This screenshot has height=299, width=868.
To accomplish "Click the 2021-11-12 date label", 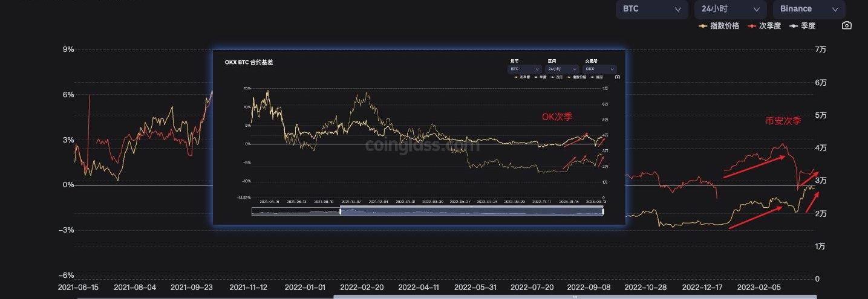I will [248, 288].
